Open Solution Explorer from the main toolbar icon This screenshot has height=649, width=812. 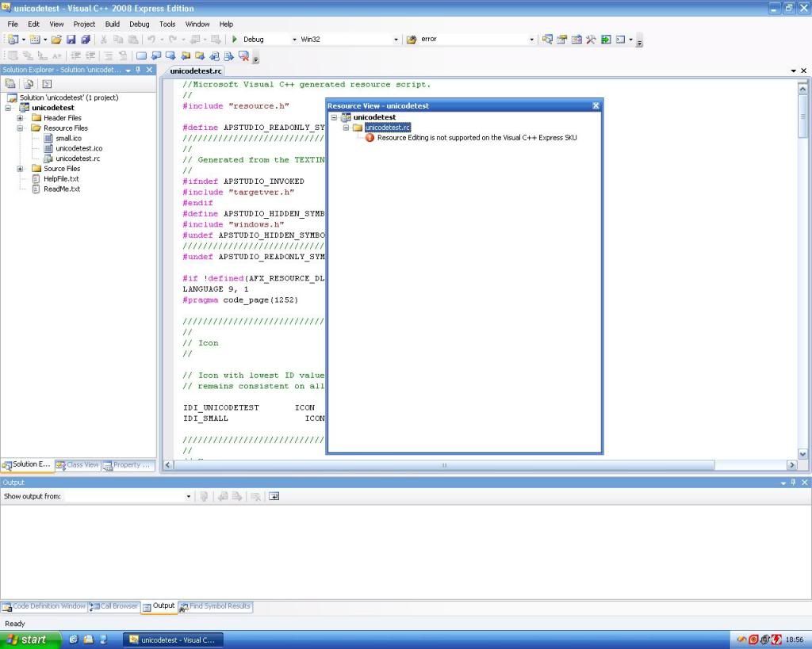pos(547,40)
